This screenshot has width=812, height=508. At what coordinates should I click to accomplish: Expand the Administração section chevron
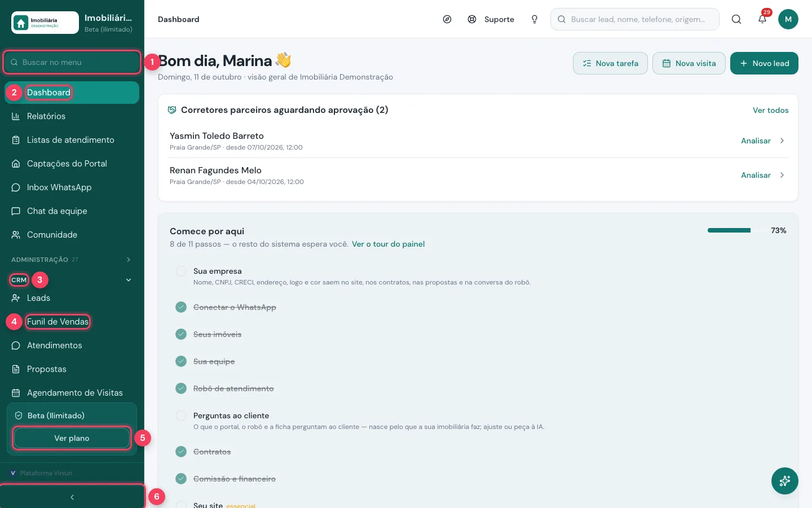click(129, 260)
